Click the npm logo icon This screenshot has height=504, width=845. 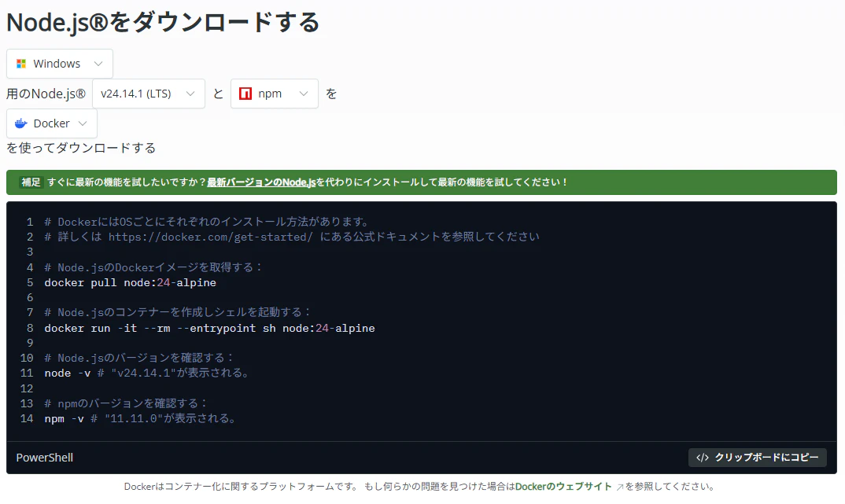click(245, 94)
